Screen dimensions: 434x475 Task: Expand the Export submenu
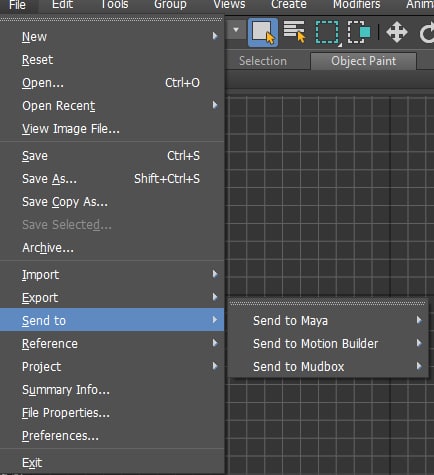(112, 298)
